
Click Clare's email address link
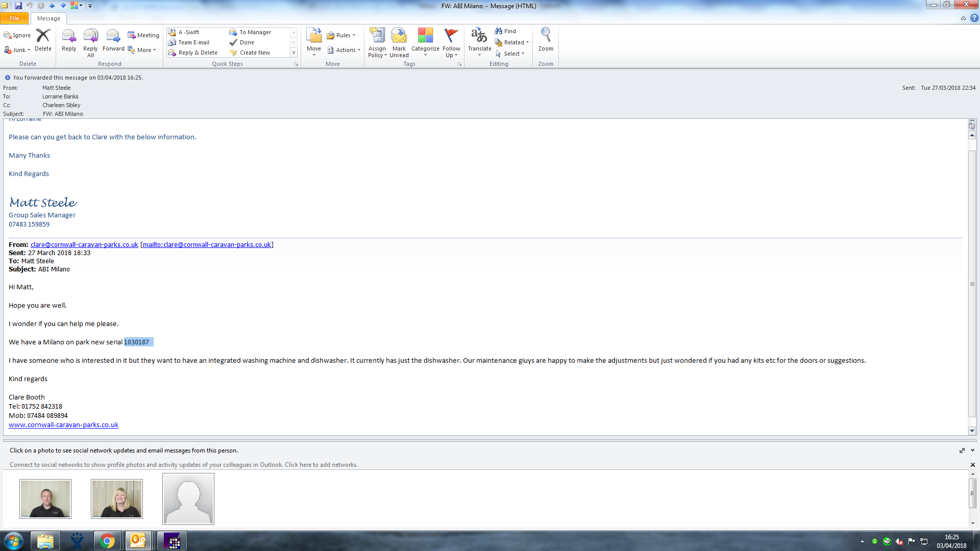84,244
